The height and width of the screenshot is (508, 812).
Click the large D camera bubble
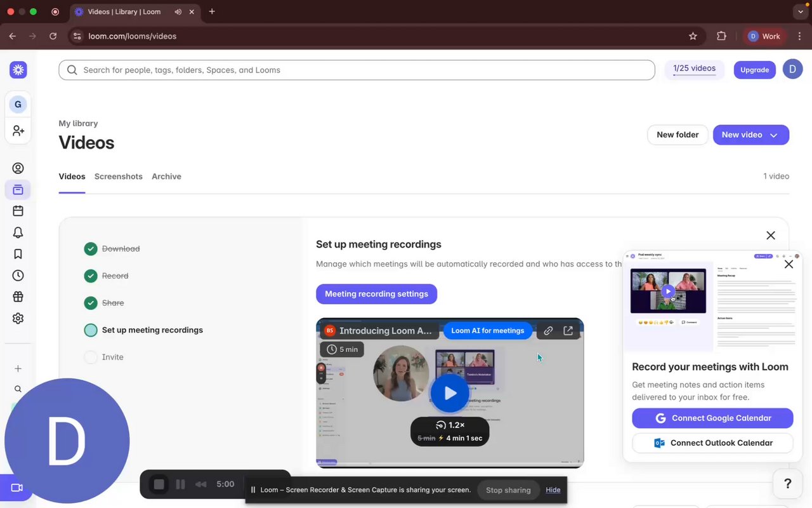[67, 441]
